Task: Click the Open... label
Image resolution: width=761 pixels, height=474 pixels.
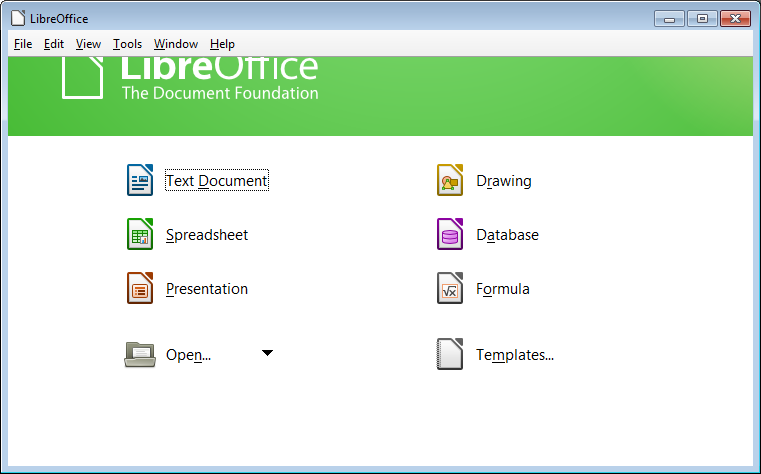Action: coord(188,355)
